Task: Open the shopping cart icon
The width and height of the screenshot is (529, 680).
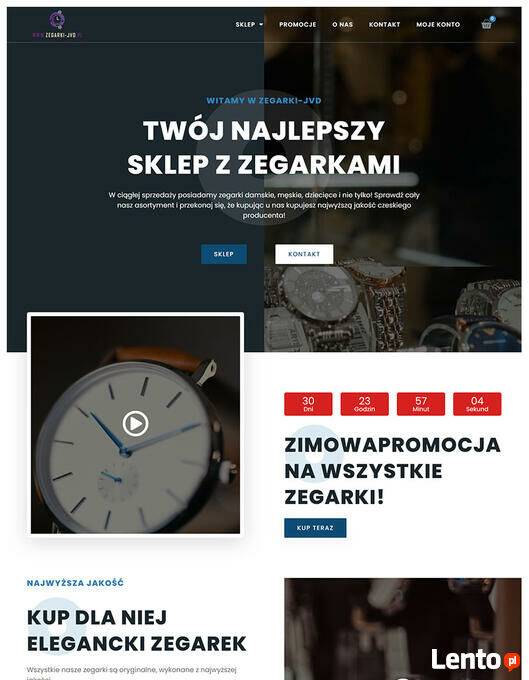Action: [x=487, y=24]
